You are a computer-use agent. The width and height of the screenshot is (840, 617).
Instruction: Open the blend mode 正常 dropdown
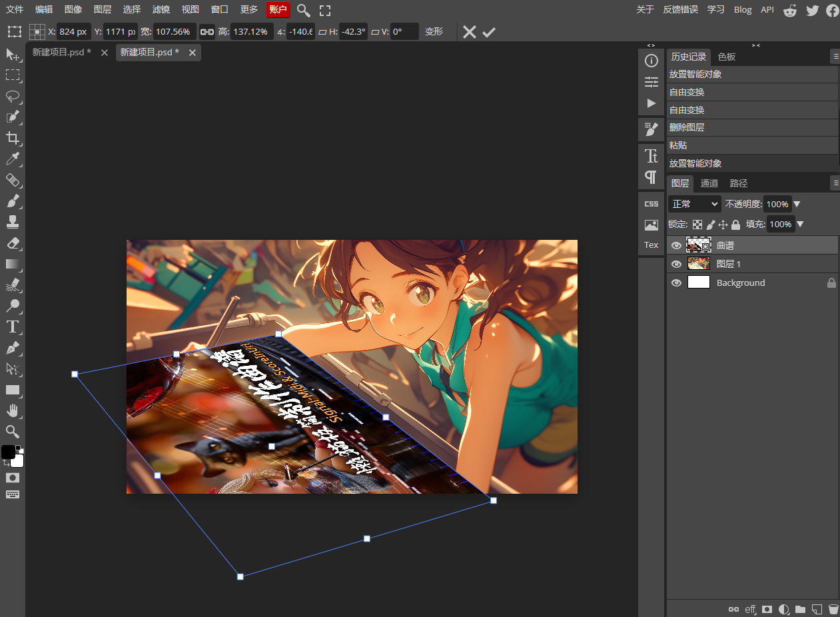click(695, 204)
